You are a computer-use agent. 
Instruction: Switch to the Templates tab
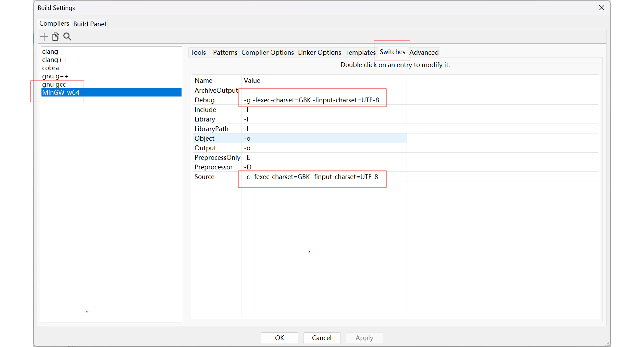[360, 52]
